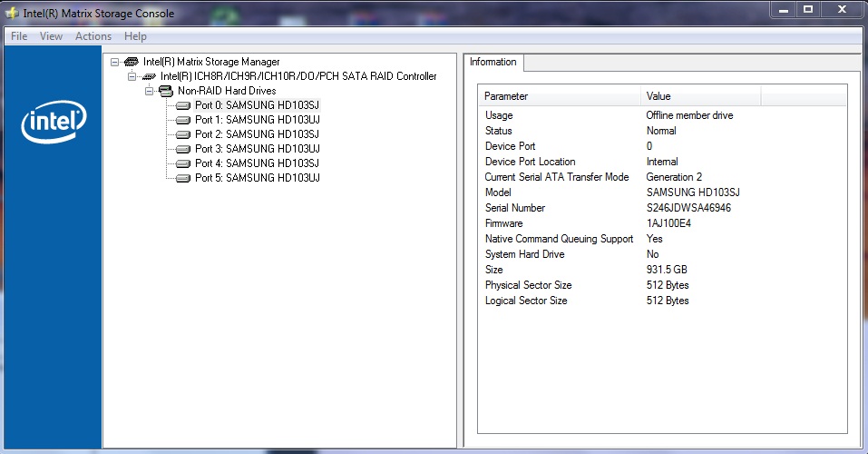Collapse the Non-RAID Hard Drives node
Image resolution: width=868 pixels, height=454 pixels.
149,91
